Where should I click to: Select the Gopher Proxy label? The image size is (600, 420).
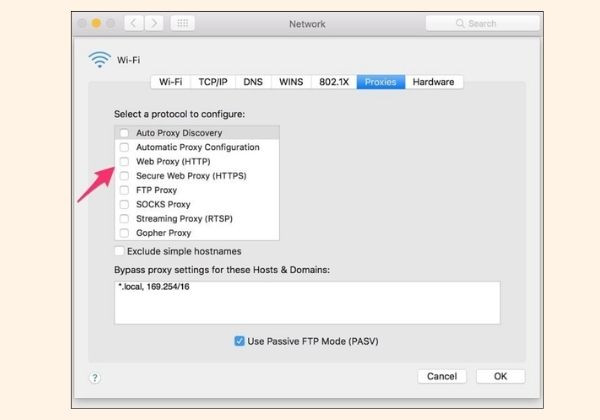[x=163, y=233]
